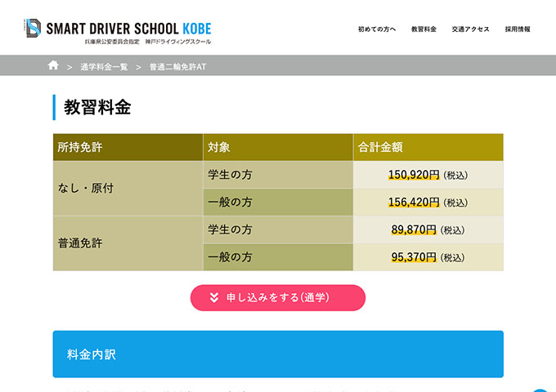
Task: Click the double-chevron icon in the pink button
Action: click(214, 297)
